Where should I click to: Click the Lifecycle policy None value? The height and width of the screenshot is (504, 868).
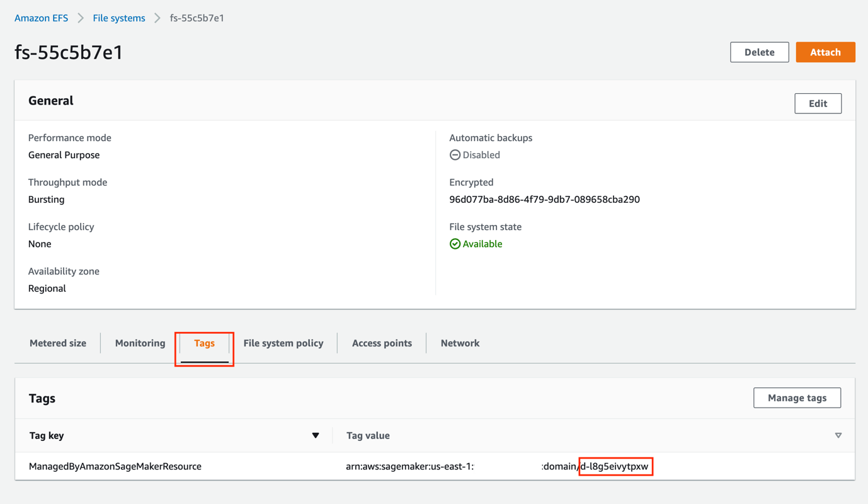pos(40,244)
